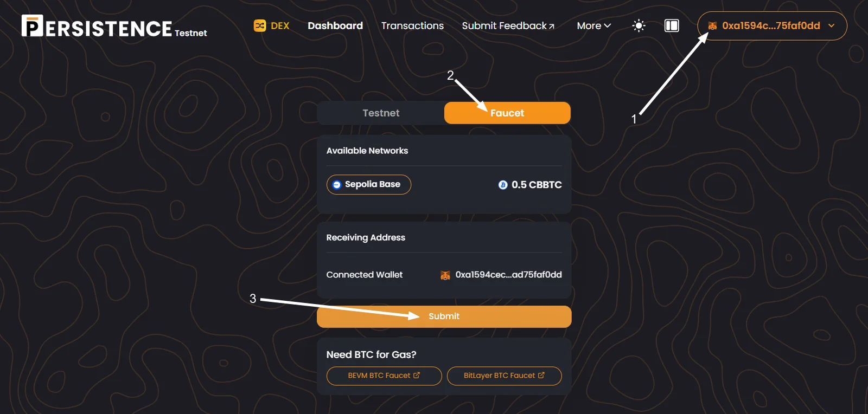
Task: Click the BitLayer BTC Faucet external-link icon
Action: [541, 375]
